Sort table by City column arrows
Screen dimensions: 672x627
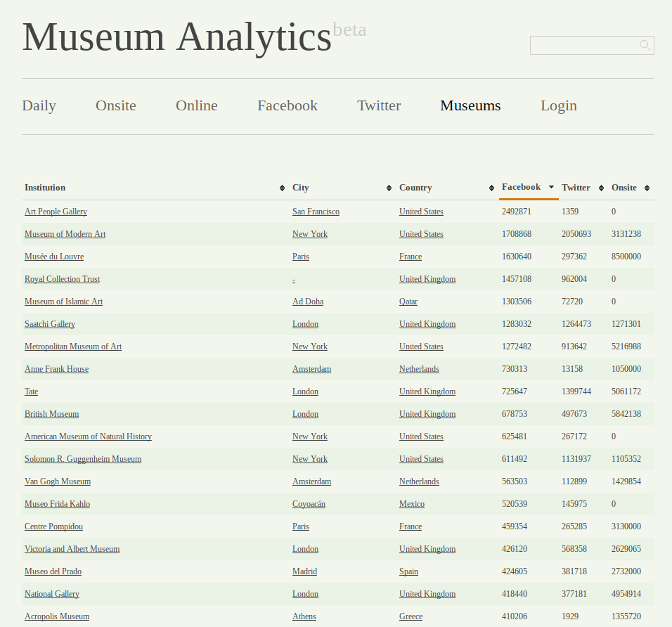coord(389,188)
